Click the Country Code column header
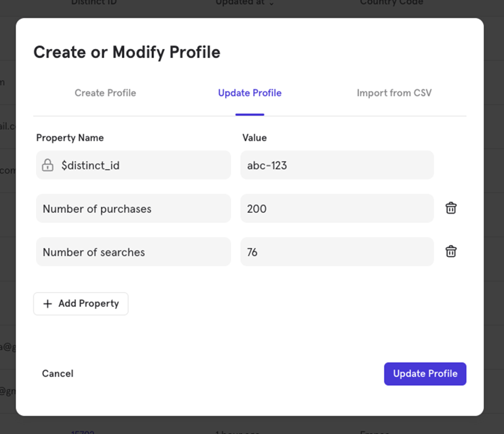 (391, 3)
